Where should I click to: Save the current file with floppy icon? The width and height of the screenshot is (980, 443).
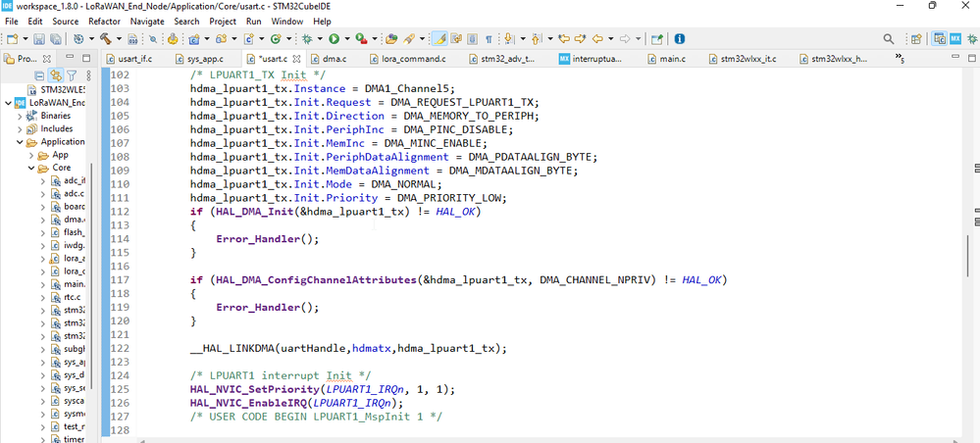[39, 39]
